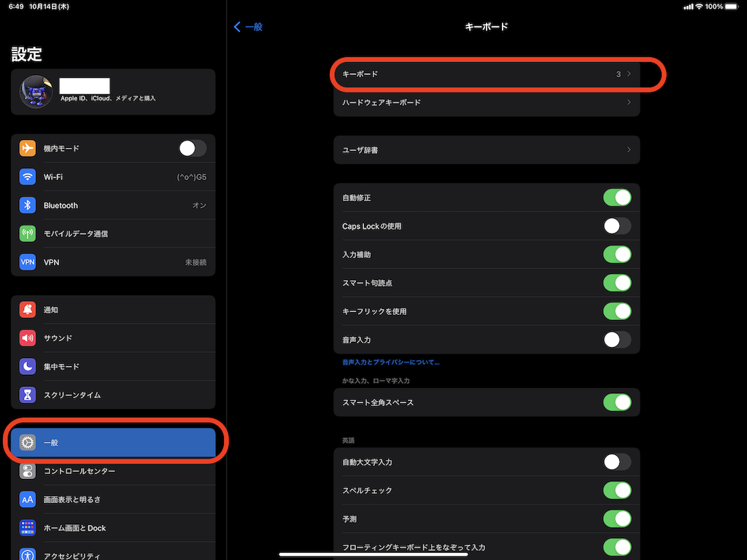Open Wi-Fi settings icon
The width and height of the screenshot is (747, 560).
(x=28, y=176)
